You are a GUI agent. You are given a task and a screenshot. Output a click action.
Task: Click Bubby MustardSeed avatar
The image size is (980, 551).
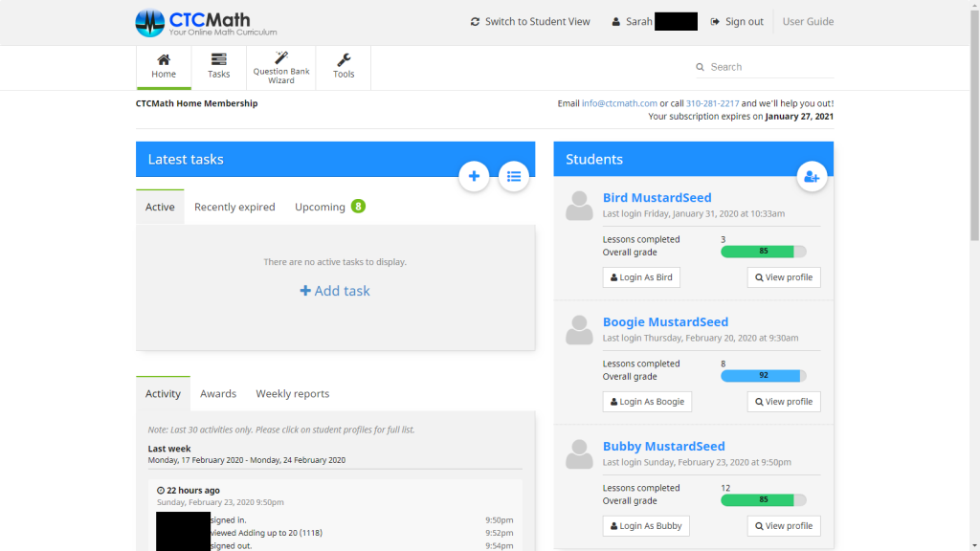pos(579,454)
